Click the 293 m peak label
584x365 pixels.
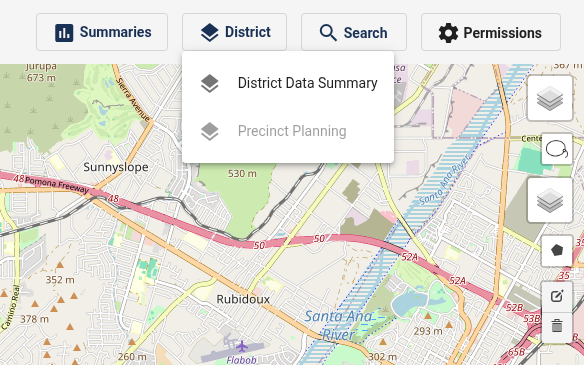coord(428,331)
